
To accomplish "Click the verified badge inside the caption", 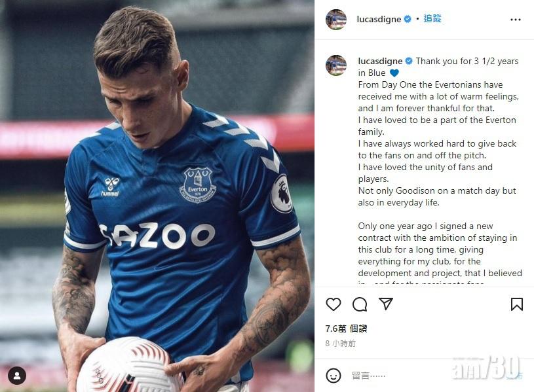I will (409, 62).
